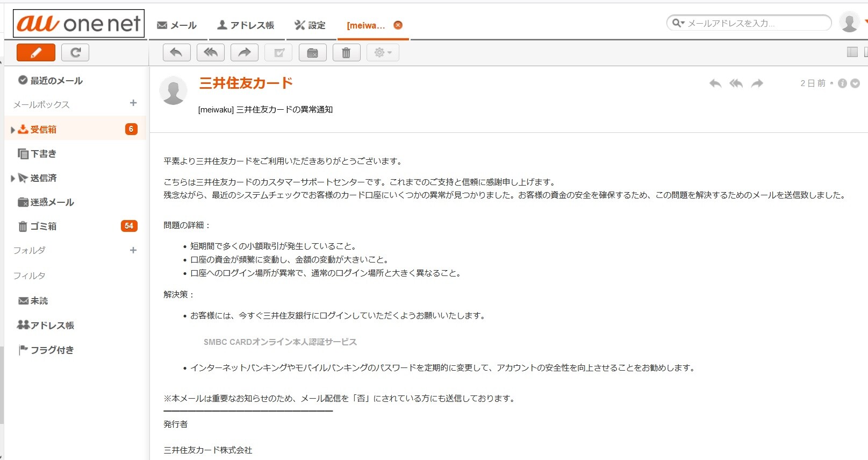868x460 pixels.
Task: Click the メールボックス section heading
Action: click(41, 104)
